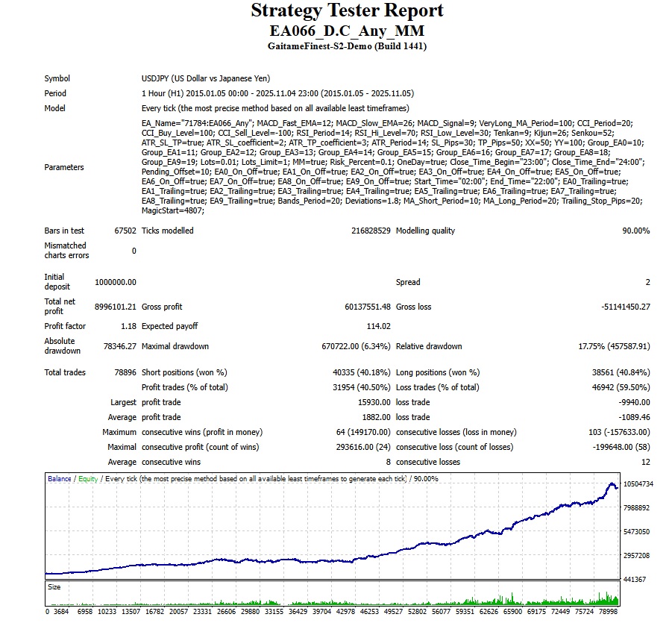Click the x-axis label 3684
Screen dimensions: 672x623
click(61, 612)
